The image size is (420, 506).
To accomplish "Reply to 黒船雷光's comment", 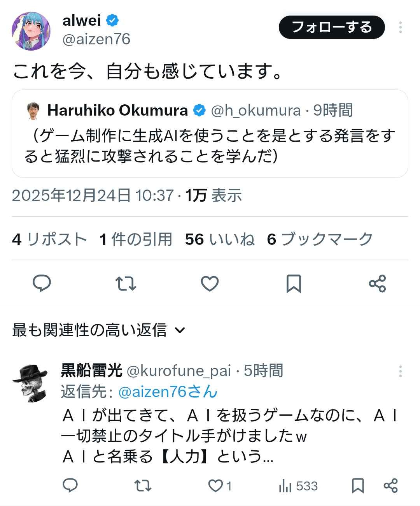I will click(70, 485).
